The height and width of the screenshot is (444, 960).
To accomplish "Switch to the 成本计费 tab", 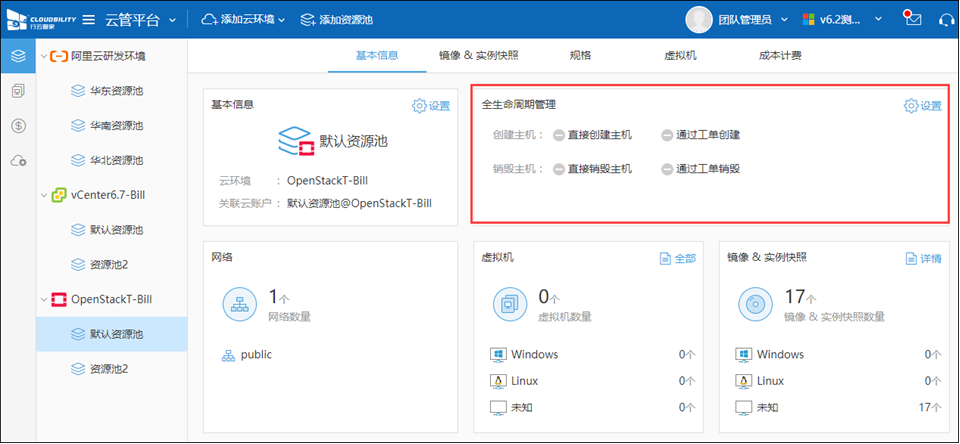I will pos(780,56).
